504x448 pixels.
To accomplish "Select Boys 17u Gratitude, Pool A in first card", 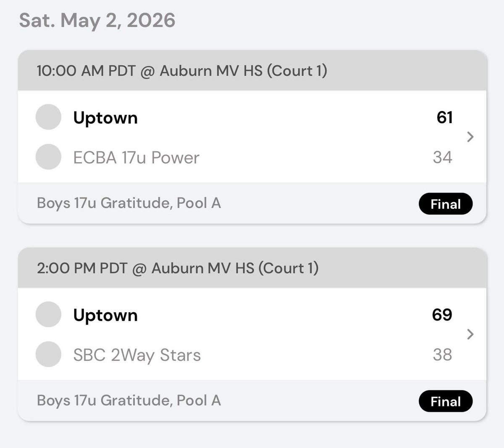I will click(129, 203).
